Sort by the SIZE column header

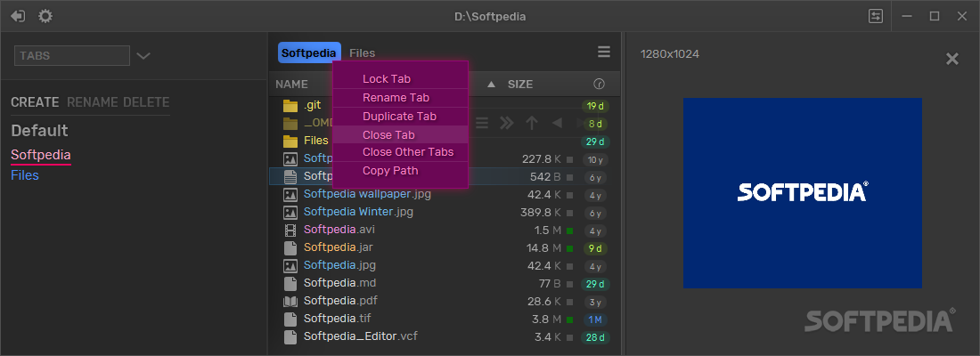coord(520,85)
